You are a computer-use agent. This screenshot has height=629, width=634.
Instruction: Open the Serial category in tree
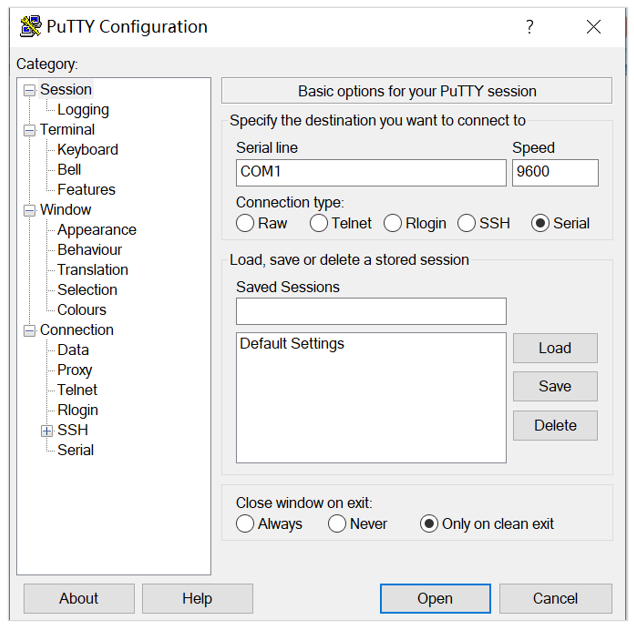pyautogui.click(x=76, y=450)
